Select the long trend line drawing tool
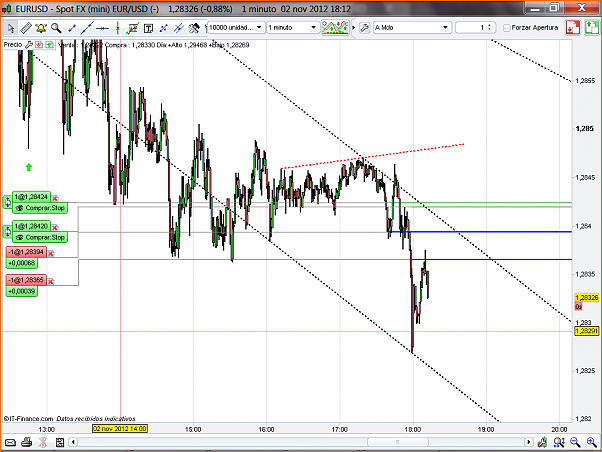This screenshot has height=452, width=602. (87, 28)
